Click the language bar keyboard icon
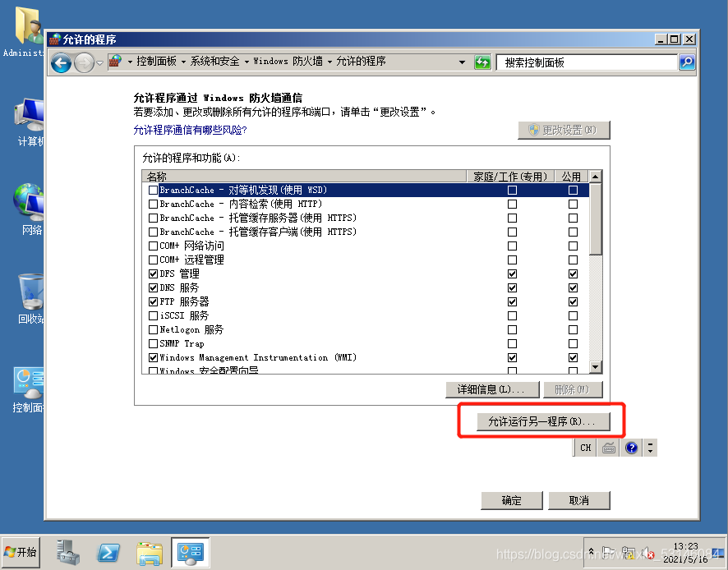This screenshot has width=728, height=570. (x=609, y=448)
